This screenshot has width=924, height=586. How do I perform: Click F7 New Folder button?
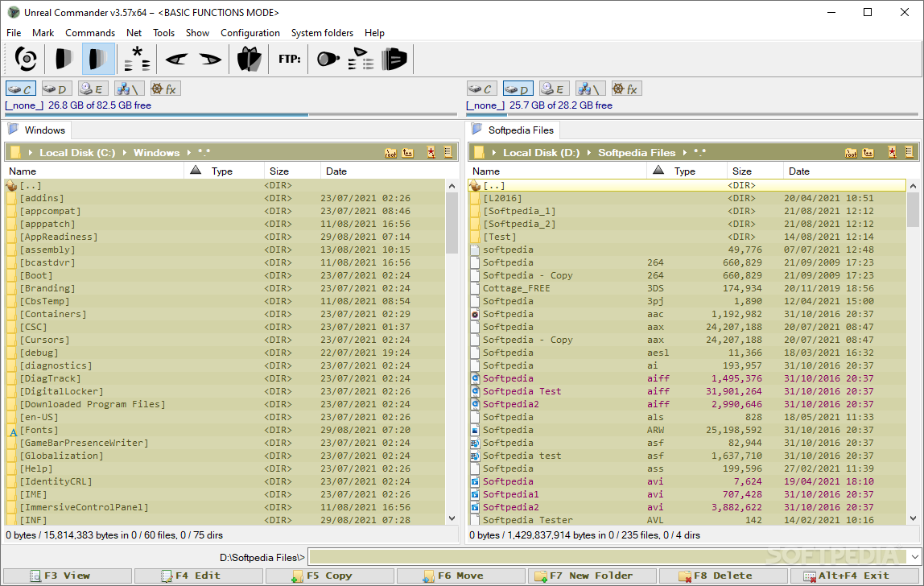coord(592,576)
